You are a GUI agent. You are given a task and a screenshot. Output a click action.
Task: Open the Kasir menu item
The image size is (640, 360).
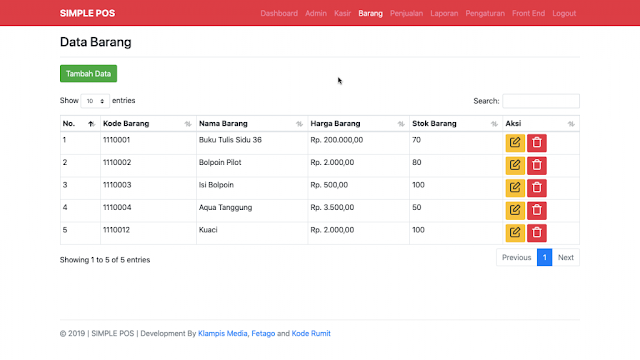tap(342, 13)
